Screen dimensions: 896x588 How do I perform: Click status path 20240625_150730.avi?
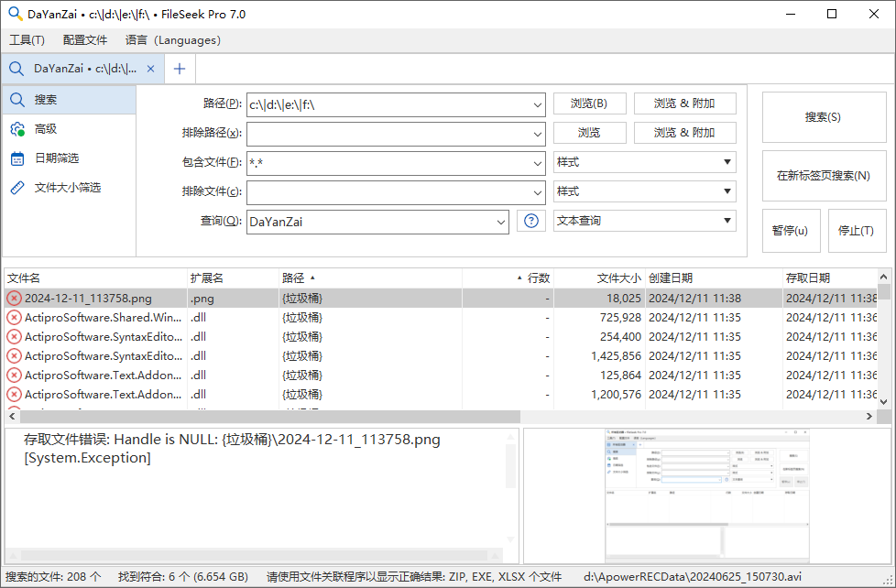692,577
